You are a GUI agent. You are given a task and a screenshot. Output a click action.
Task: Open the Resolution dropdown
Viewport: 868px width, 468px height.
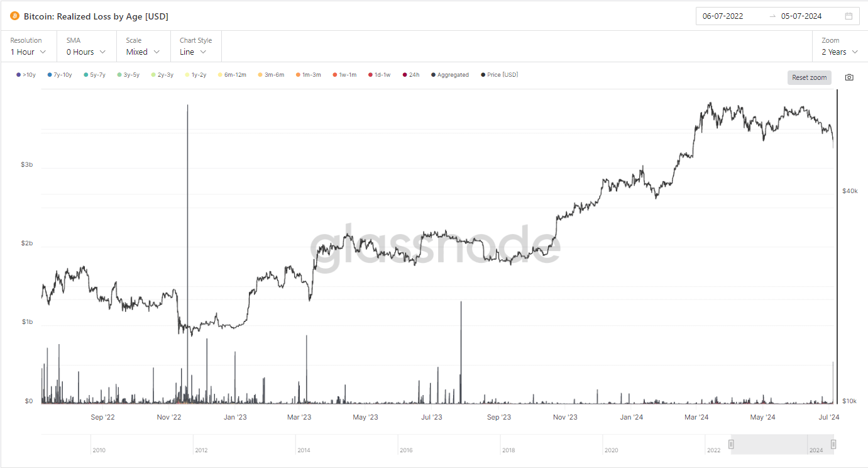(x=28, y=52)
